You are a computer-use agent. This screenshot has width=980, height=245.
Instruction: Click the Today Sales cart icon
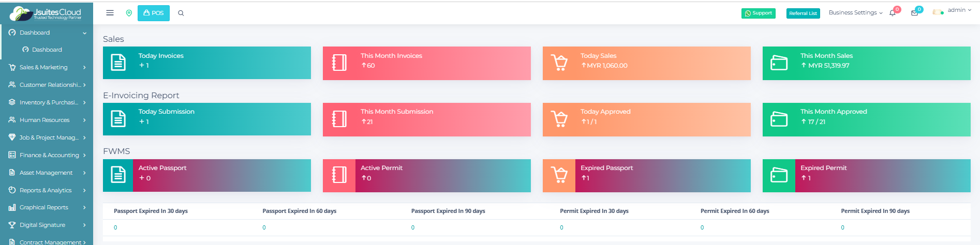click(559, 63)
